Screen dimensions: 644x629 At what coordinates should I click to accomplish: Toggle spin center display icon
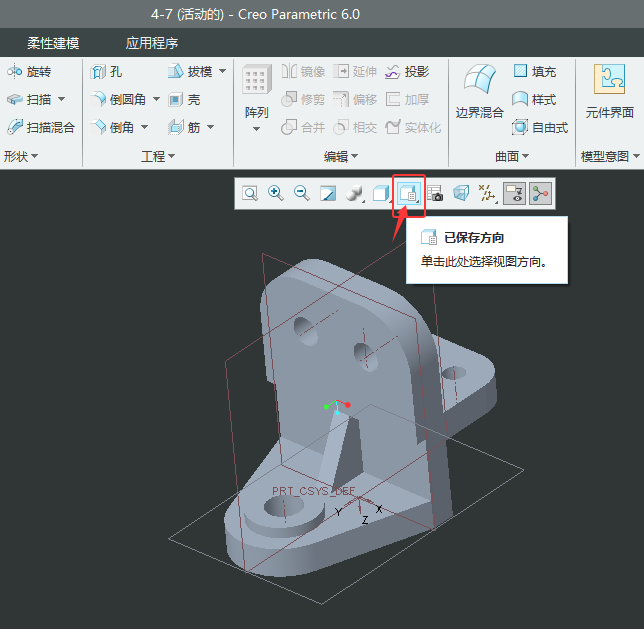pos(540,193)
